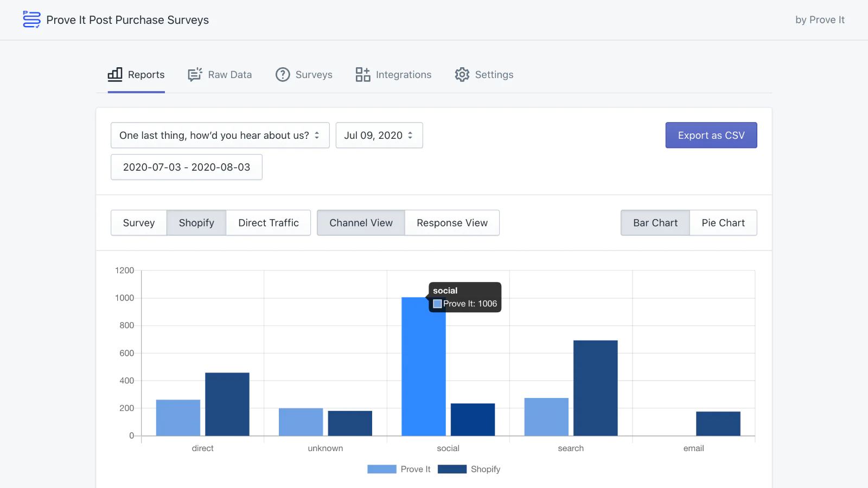
Task: Click the search Shopify bar
Action: [596, 388]
